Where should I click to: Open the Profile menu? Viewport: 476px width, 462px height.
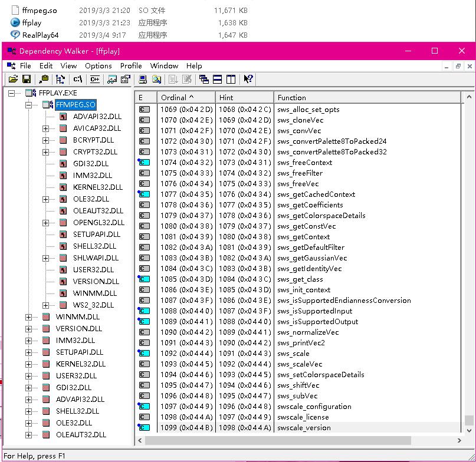pos(131,65)
